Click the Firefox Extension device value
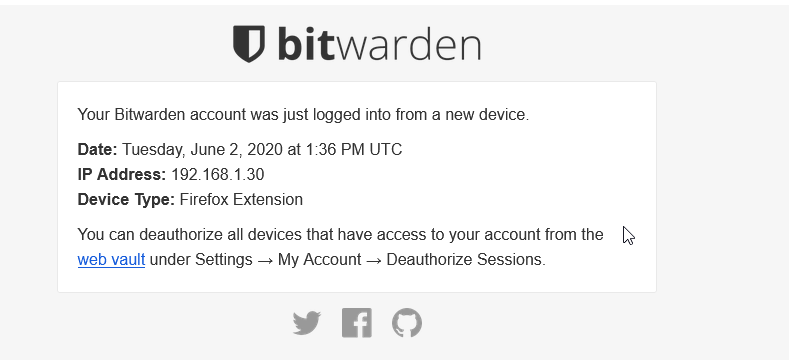 241,200
